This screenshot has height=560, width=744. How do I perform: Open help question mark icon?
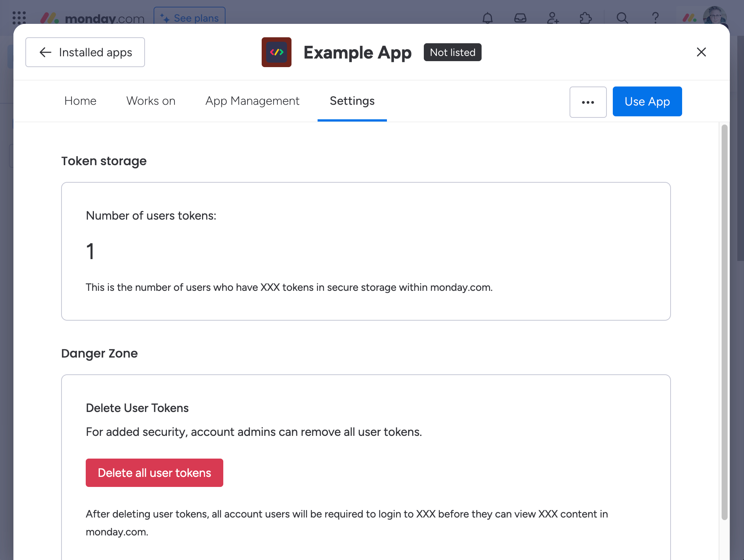point(655,18)
